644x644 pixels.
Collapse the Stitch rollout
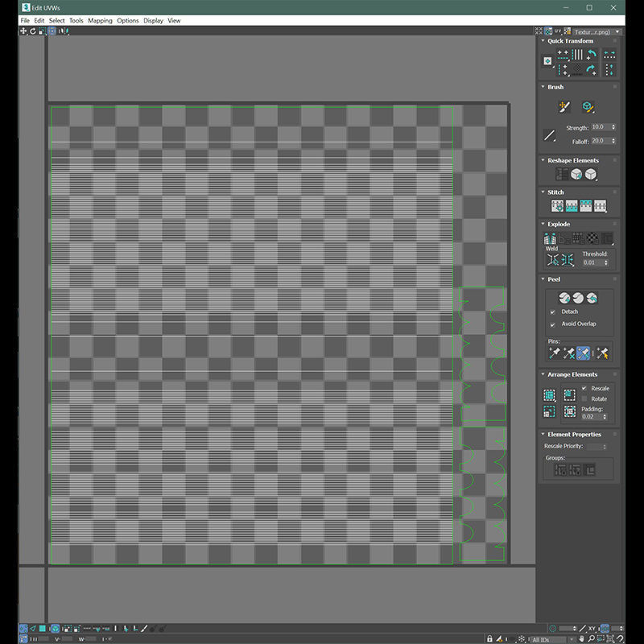click(543, 192)
